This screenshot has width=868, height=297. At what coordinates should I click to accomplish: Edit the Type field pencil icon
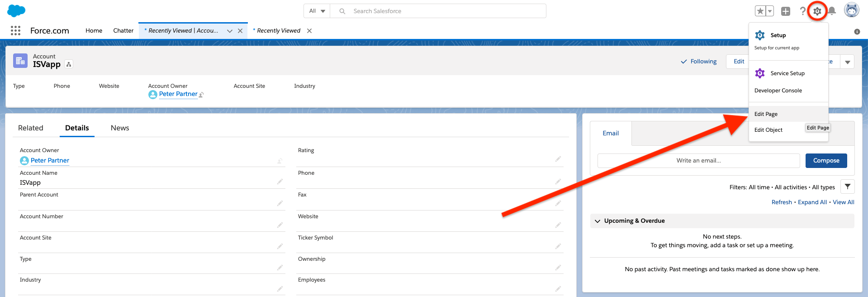click(x=280, y=267)
